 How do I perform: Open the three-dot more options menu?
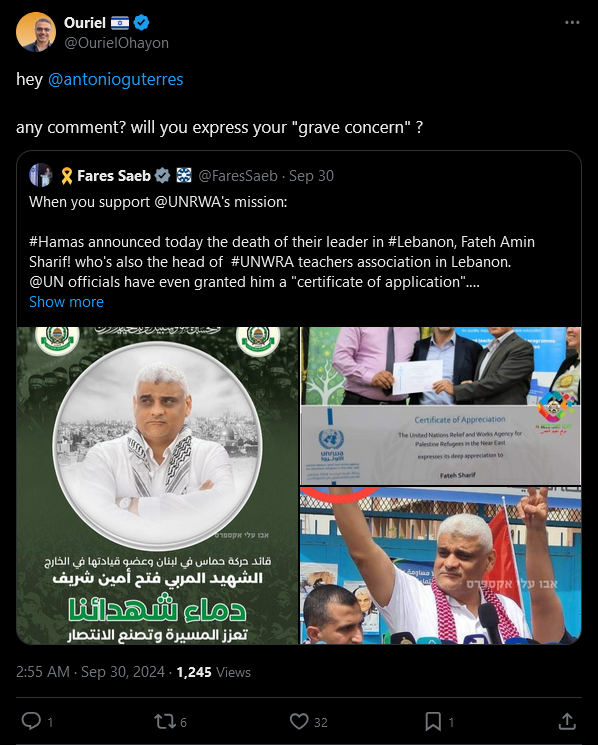coord(572,22)
